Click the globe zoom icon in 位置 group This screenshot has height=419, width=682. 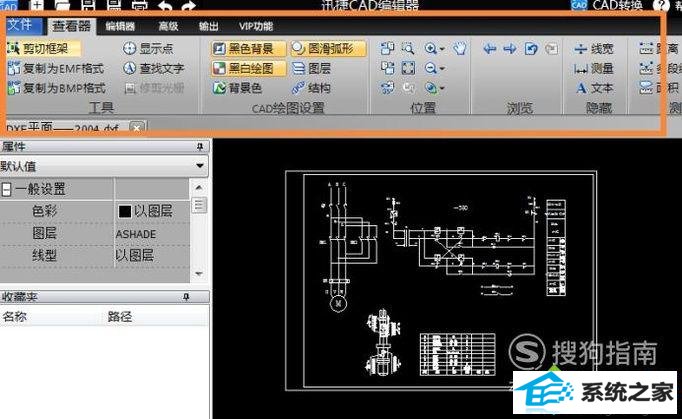pyautogui.click(x=431, y=88)
